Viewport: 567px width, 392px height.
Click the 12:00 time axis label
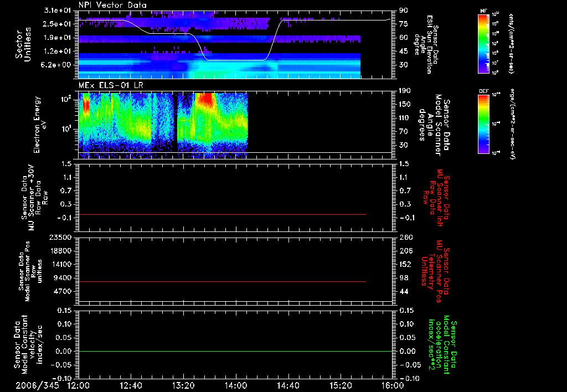pyautogui.click(x=79, y=385)
